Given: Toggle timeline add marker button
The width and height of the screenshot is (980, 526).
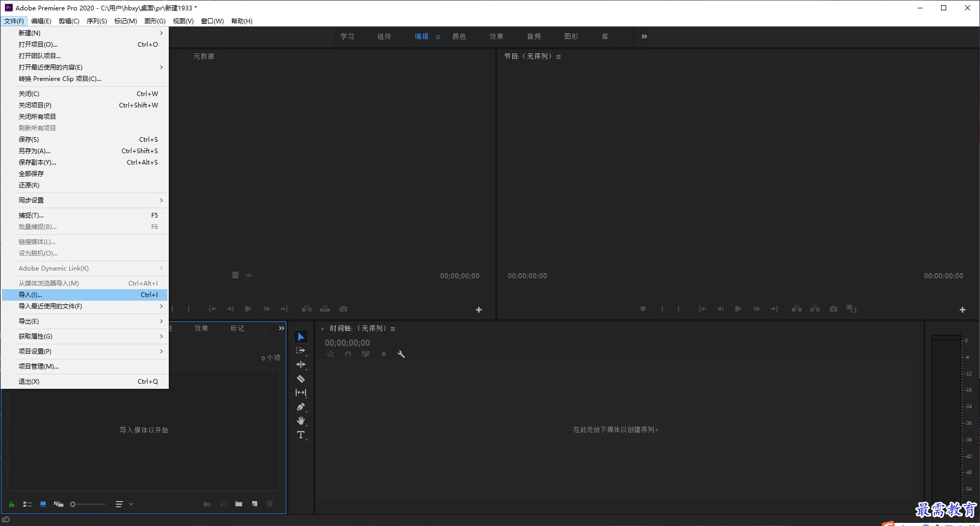Looking at the screenshot, I should (383, 354).
